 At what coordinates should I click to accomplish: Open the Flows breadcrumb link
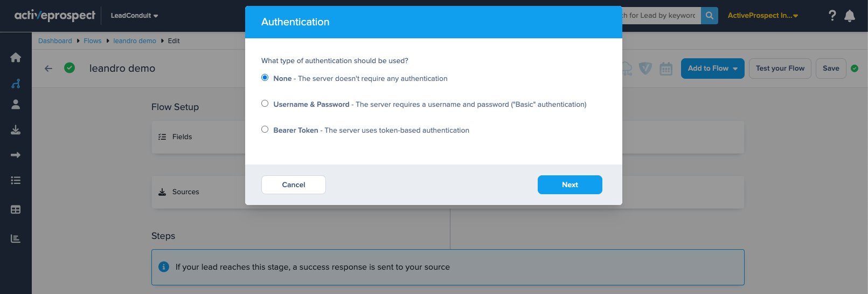(x=93, y=41)
